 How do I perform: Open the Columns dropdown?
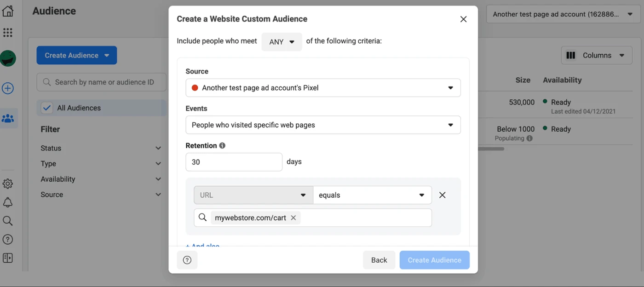click(596, 55)
